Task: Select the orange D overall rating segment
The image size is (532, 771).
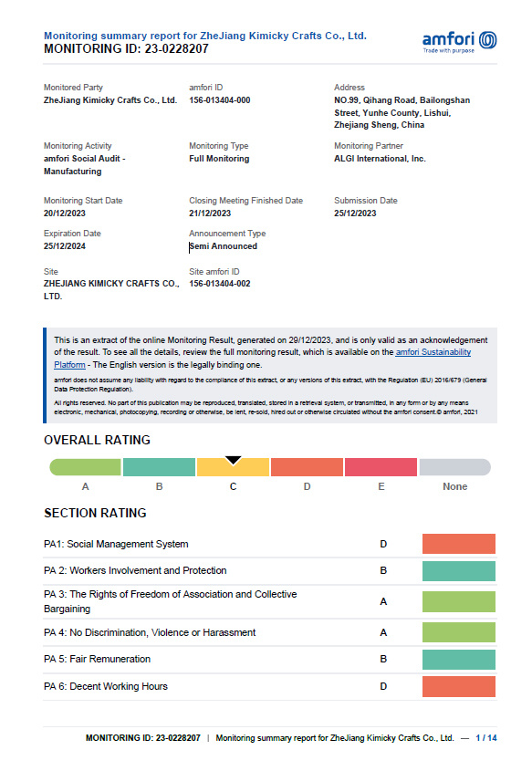Action: tap(307, 467)
